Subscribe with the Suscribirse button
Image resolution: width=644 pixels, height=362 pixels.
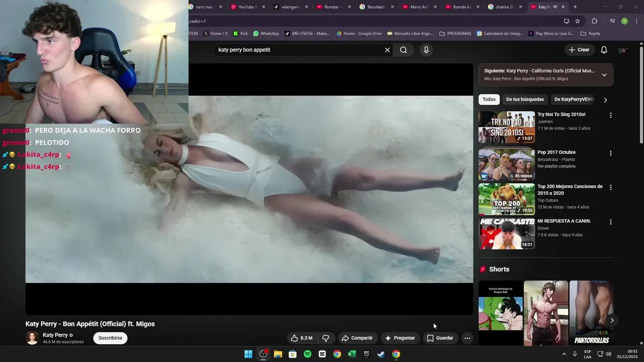(x=110, y=338)
